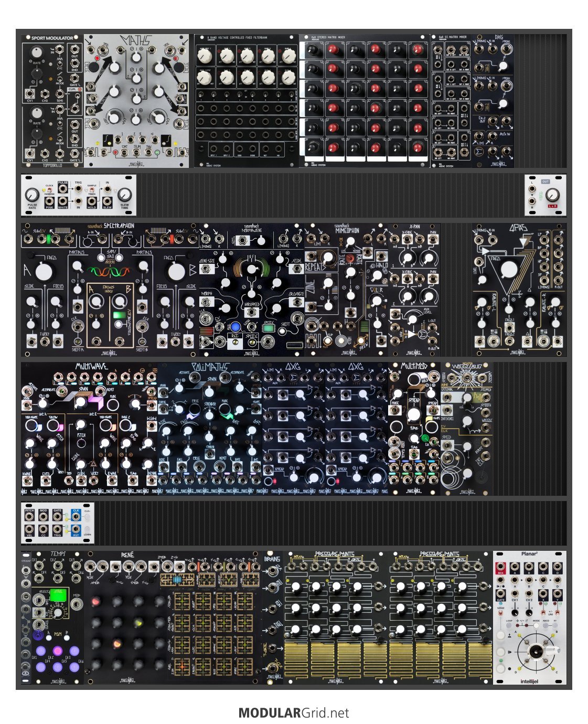
Task: Open the ModularGrid.net link
Action: [294, 713]
